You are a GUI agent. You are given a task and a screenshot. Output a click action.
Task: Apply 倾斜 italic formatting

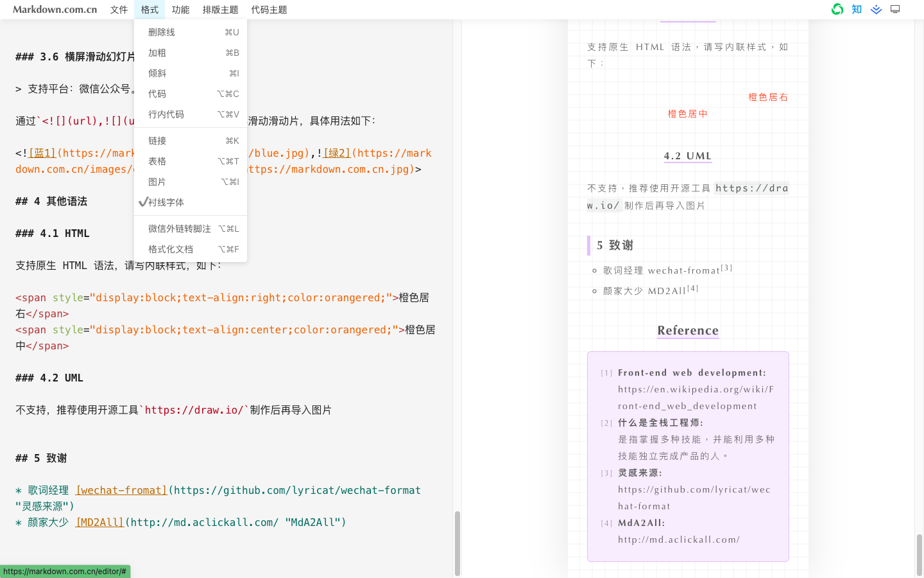click(157, 73)
